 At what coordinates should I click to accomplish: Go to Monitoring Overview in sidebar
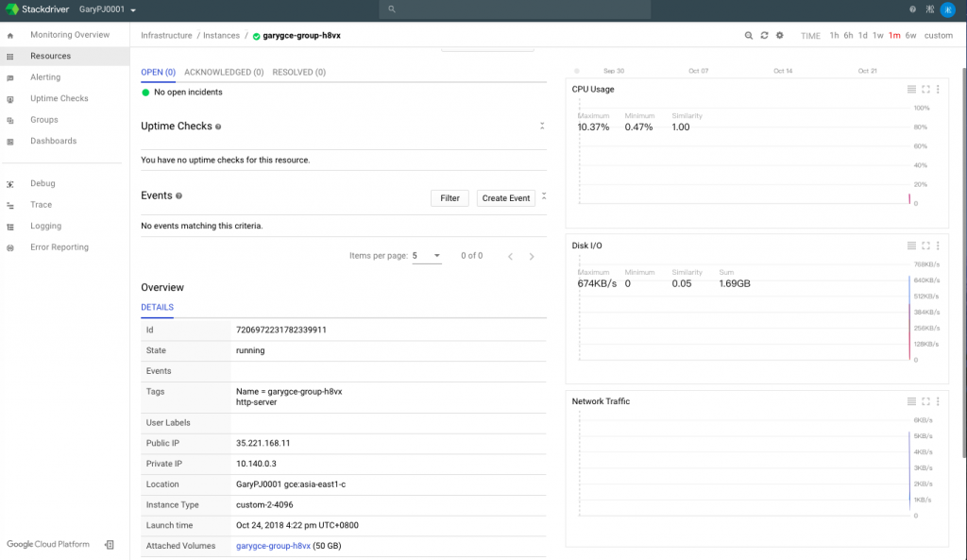(x=70, y=35)
